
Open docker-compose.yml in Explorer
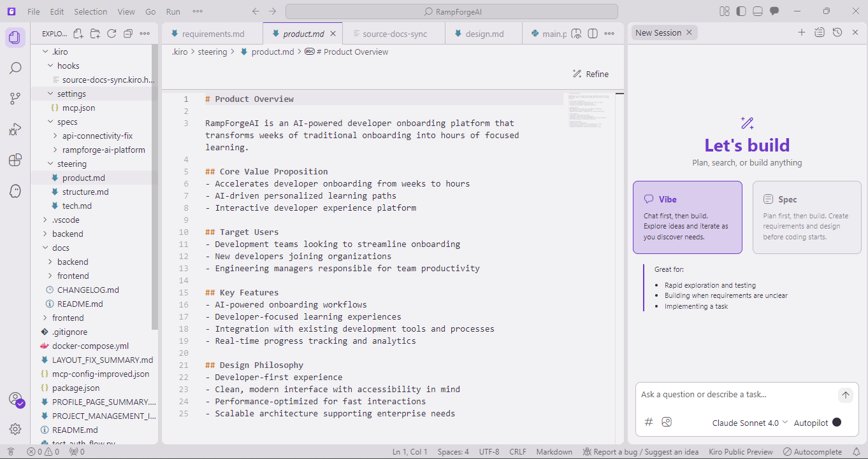[x=90, y=346]
